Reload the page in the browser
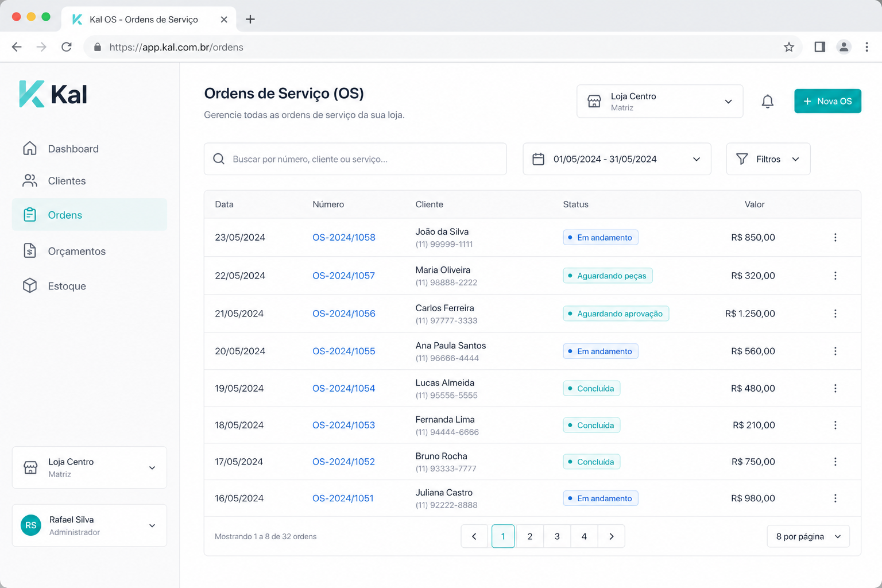 point(67,47)
